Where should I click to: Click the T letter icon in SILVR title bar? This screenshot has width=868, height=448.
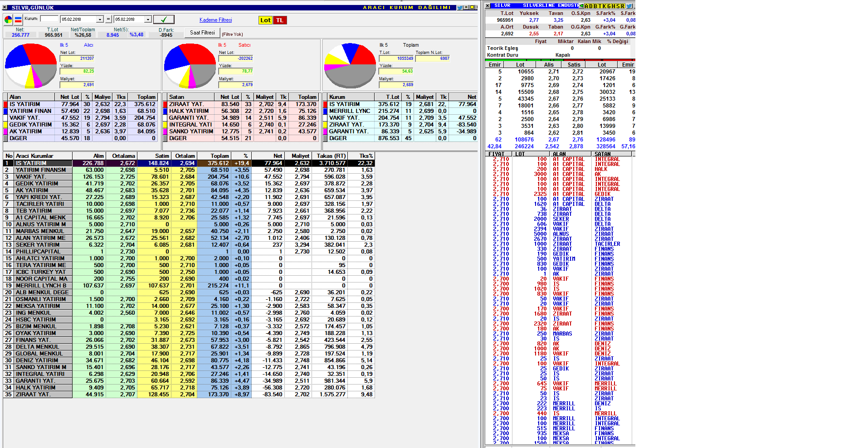pos(600,6)
